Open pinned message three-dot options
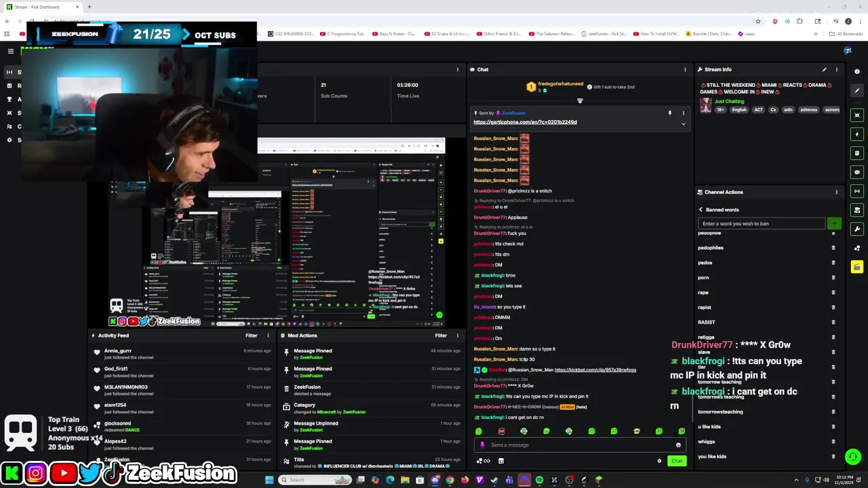The width and height of the screenshot is (868, 488). pyautogui.click(x=683, y=113)
